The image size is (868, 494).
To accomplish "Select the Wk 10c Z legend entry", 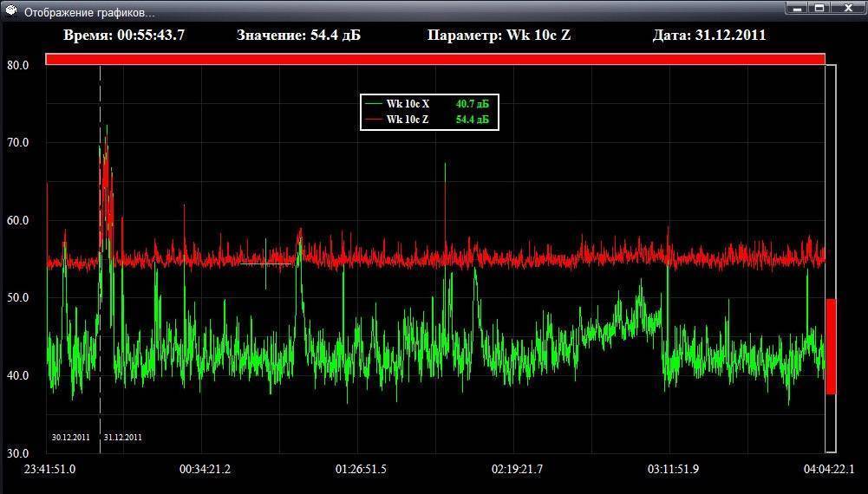I will (x=408, y=120).
